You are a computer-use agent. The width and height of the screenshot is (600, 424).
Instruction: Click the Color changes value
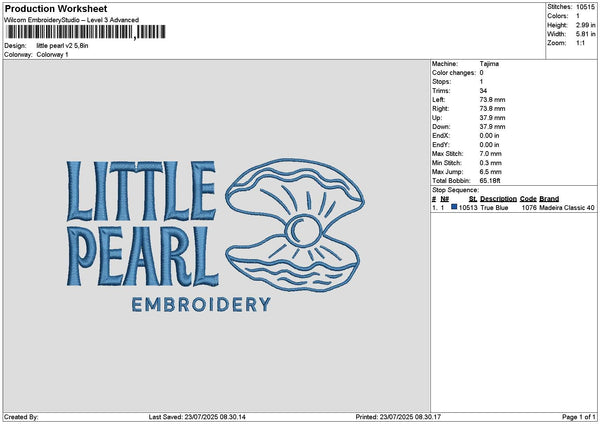click(x=481, y=73)
